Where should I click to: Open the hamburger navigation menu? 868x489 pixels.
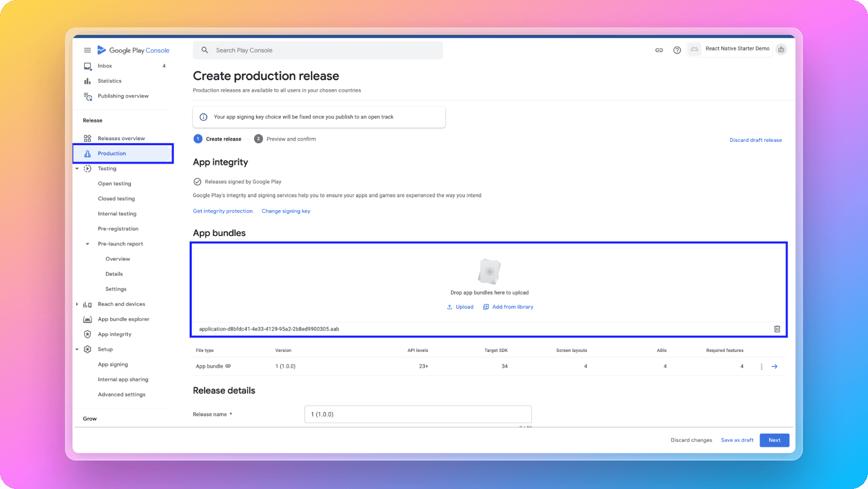point(87,50)
